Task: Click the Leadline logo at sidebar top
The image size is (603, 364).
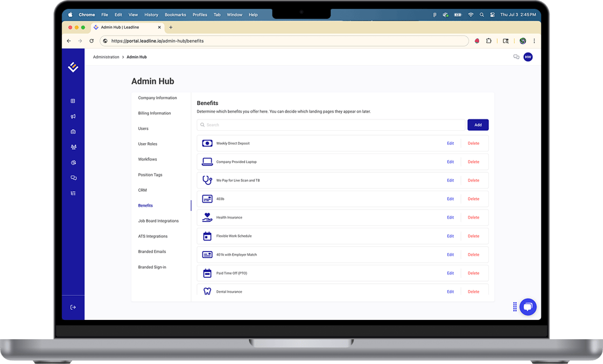Action: [73, 67]
